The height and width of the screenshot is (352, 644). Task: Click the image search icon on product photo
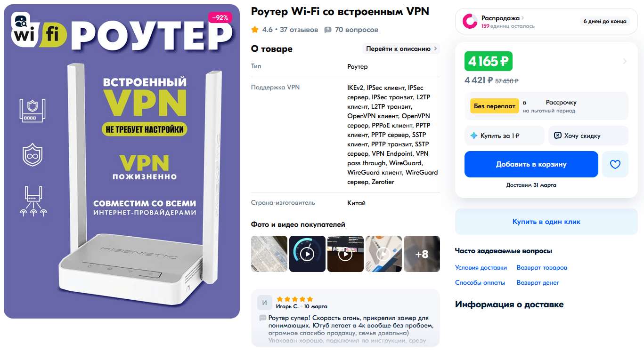click(x=21, y=20)
